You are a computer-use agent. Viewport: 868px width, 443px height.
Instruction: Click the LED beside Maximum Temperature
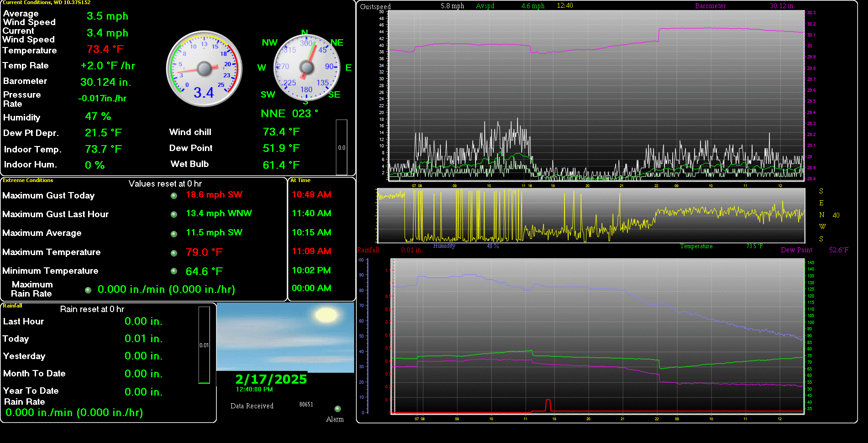174,253
